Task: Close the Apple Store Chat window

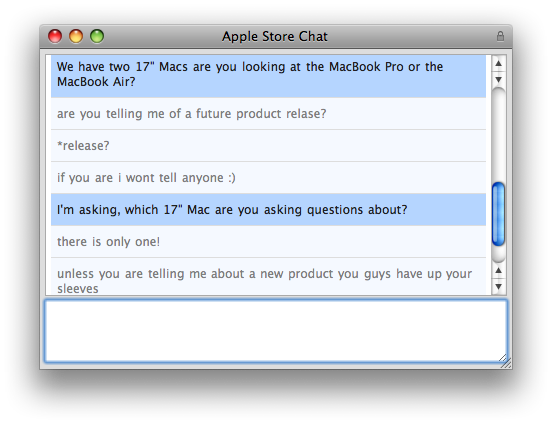Action: [x=55, y=36]
